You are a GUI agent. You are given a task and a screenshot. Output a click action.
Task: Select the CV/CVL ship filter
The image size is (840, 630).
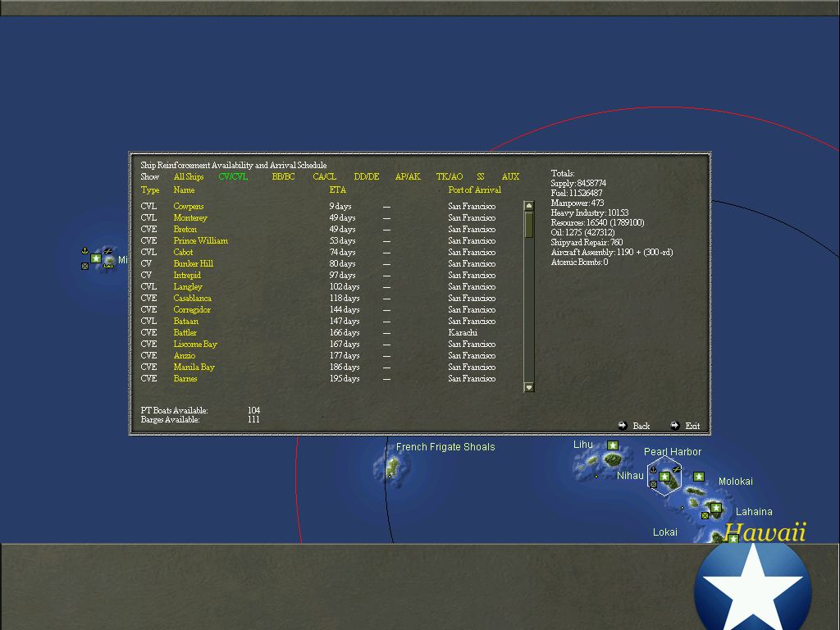point(233,177)
